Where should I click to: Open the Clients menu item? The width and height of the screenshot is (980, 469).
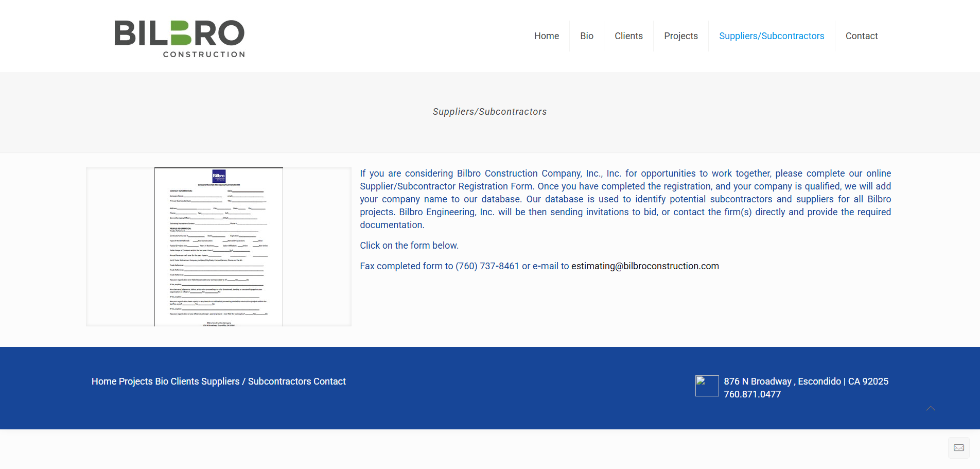coord(628,36)
